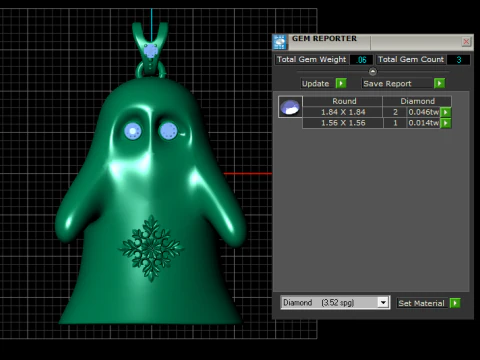
Task: Click the Gem Reporter panel icon
Action: pos(280,42)
